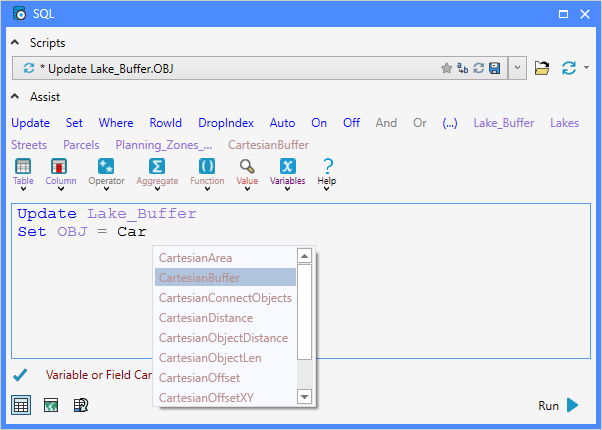Select CartesianOffset from autocomplete list
This screenshot has width=602, height=430.
pyautogui.click(x=199, y=378)
